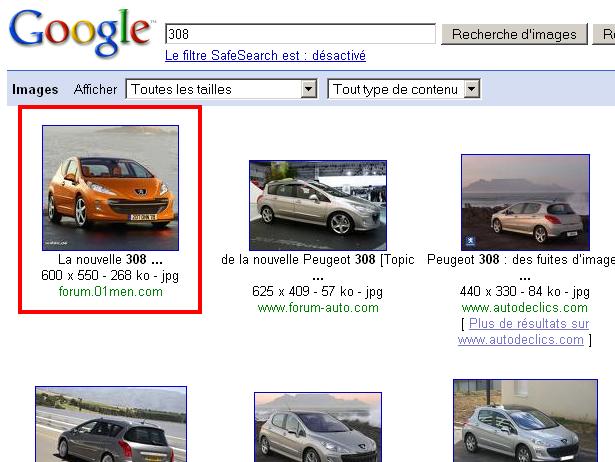The image size is (615, 462).
Task: Click the Recherche d'images button
Action: pyautogui.click(x=514, y=34)
